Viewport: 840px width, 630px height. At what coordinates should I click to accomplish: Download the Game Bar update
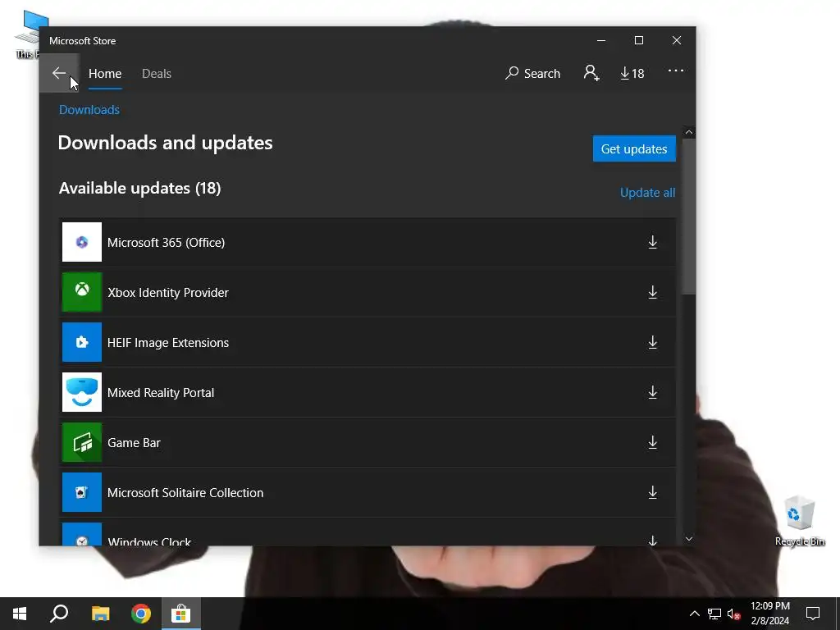(x=652, y=442)
